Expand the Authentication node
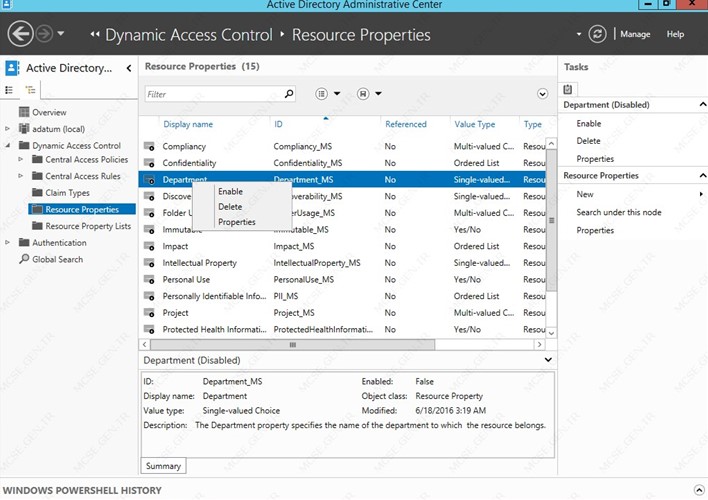 7,243
